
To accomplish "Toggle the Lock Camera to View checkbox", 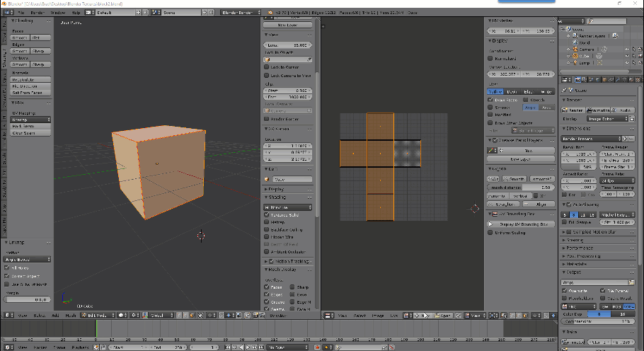I will click(267, 75).
